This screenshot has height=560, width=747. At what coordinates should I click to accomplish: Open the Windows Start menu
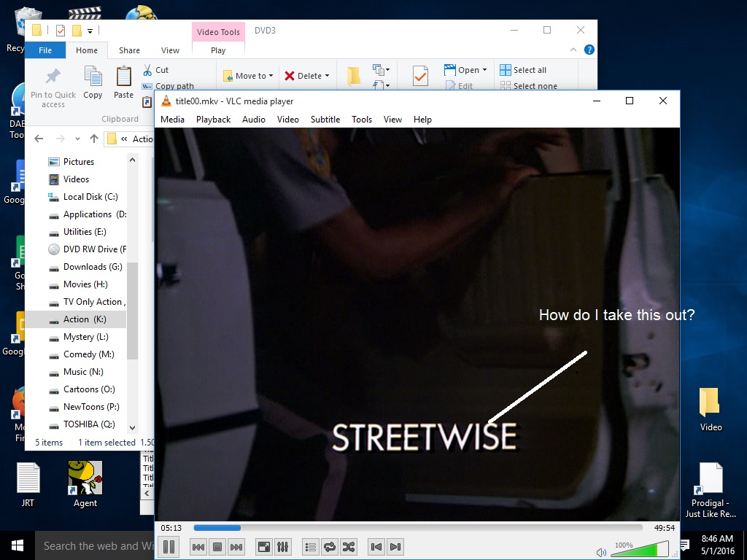click(x=17, y=545)
